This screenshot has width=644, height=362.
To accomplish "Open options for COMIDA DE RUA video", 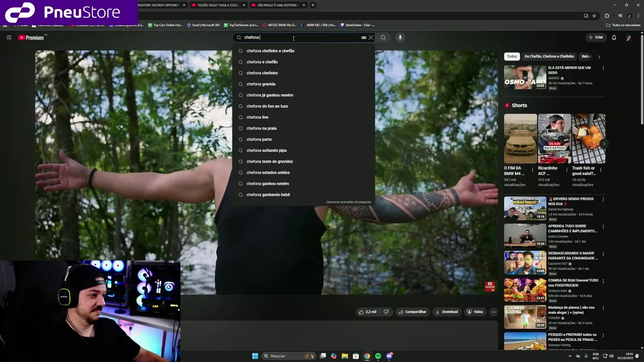I will point(603,281).
